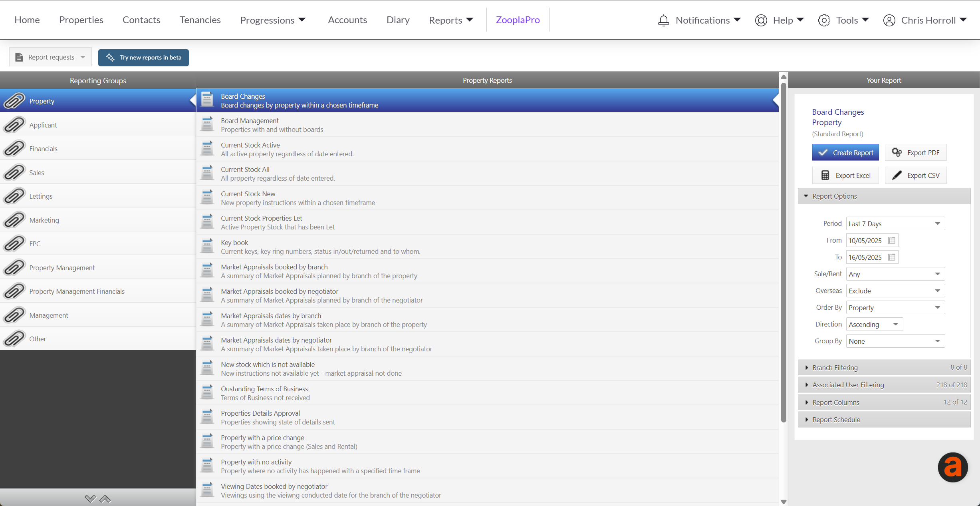Image resolution: width=980 pixels, height=506 pixels.
Task: Expand the Branch Filtering section
Action: [884, 368]
